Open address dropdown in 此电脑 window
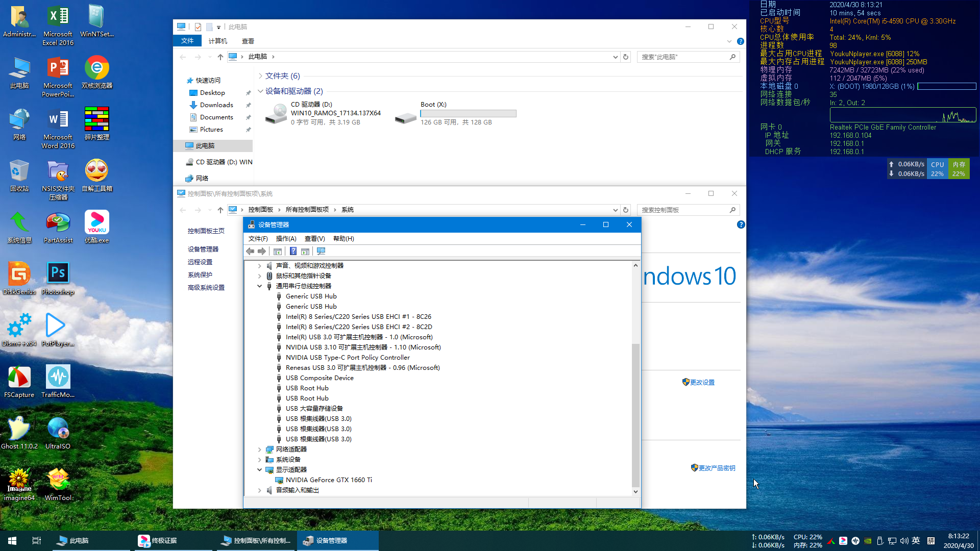This screenshot has width=980, height=551. [x=615, y=57]
